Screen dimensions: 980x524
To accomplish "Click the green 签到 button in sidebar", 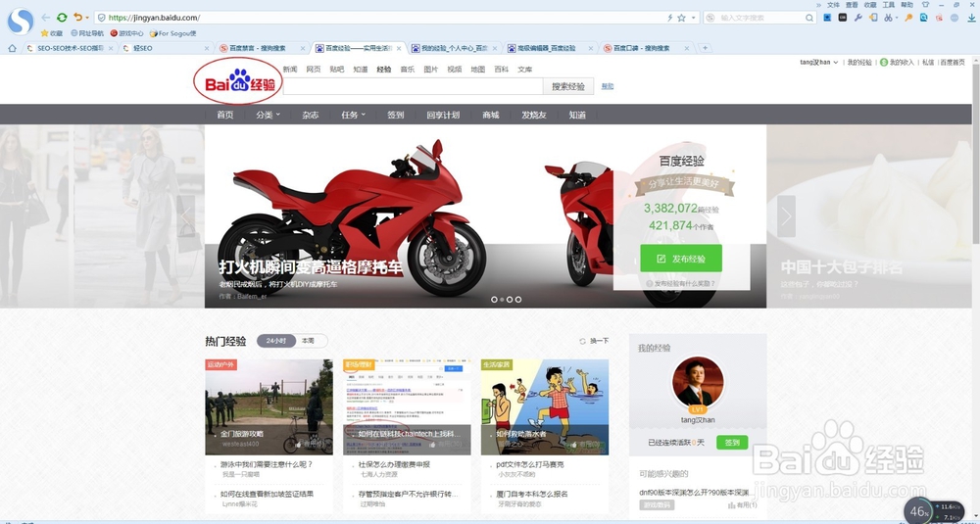I will tap(732, 442).
